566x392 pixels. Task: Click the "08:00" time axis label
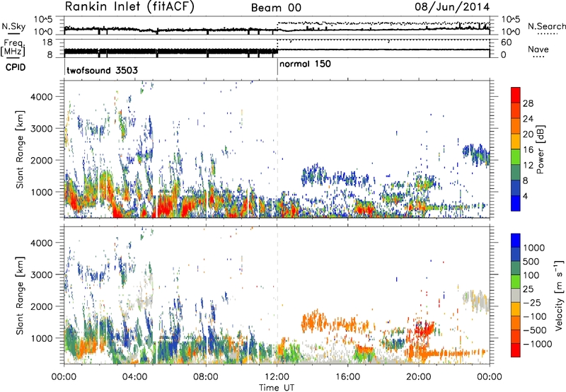[206, 377]
